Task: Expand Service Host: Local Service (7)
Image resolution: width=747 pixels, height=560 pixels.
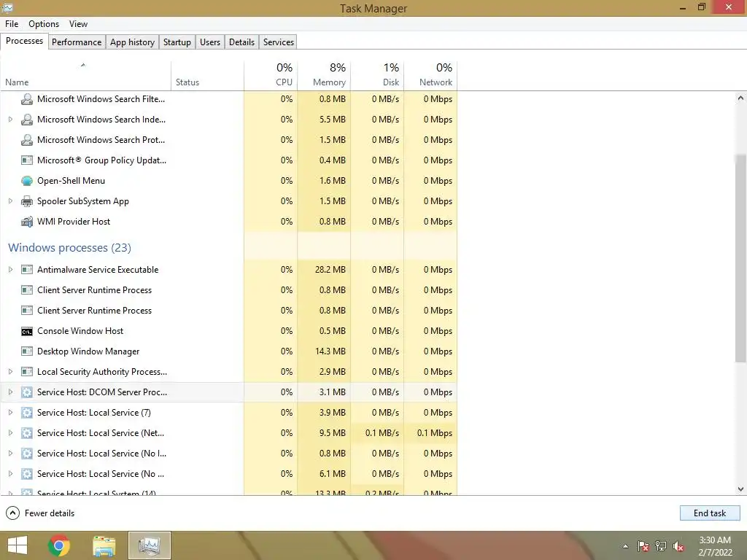Action: click(10, 413)
